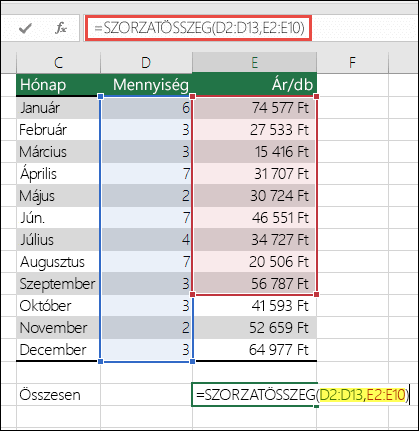This screenshot has width=419, height=431.
Task: Select the quantity cell in Augusztus row
Action: [x=146, y=262]
